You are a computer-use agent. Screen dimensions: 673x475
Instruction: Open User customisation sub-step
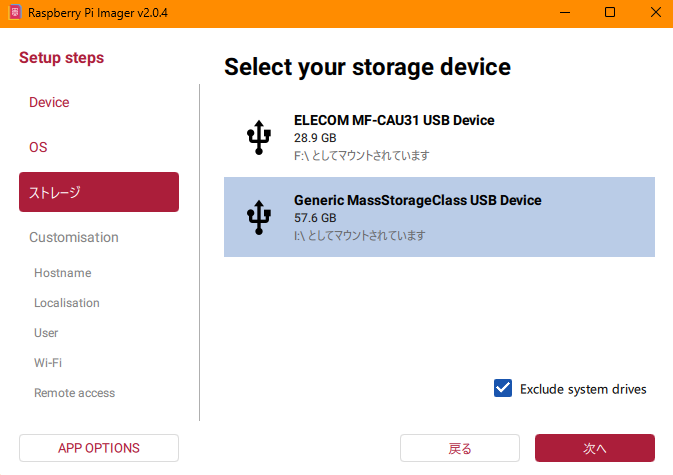pos(46,333)
